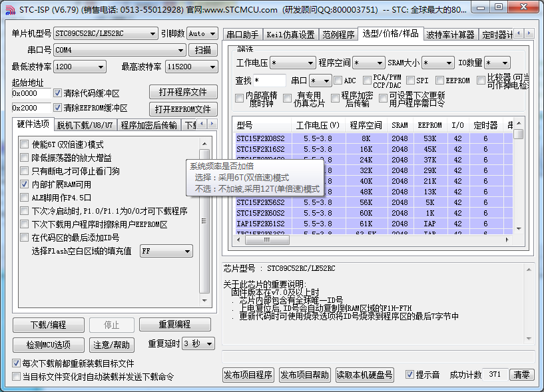
Task: Open IO数量 filter dropdown
Action: 497,63
